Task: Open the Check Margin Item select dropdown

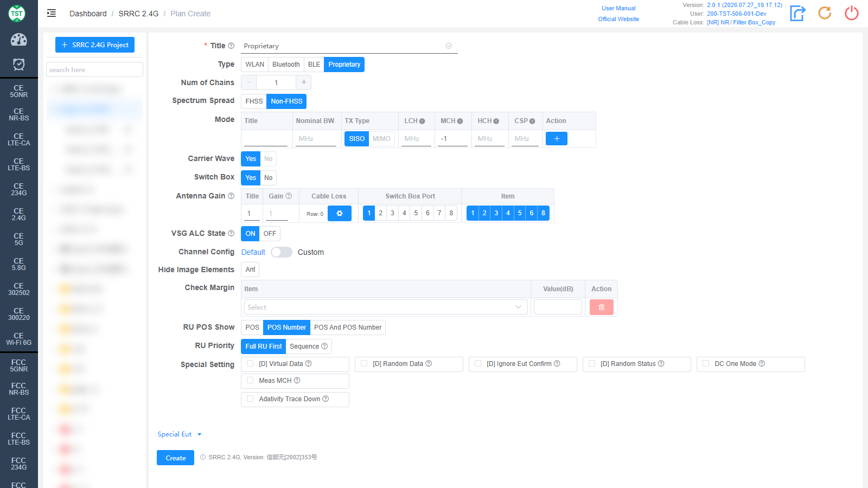Action: pos(386,307)
